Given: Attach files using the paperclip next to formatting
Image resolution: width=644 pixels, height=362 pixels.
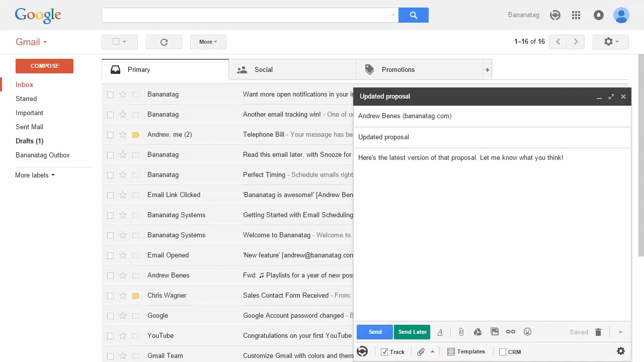Looking at the screenshot, I should click(x=461, y=332).
